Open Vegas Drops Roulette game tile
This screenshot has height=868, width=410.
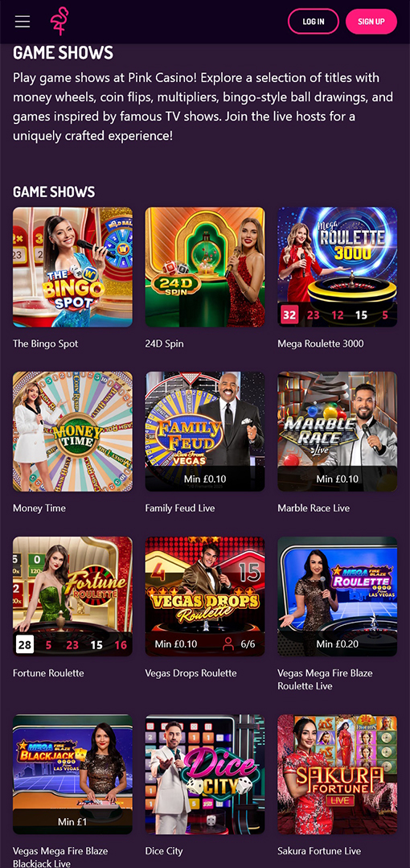tap(205, 596)
